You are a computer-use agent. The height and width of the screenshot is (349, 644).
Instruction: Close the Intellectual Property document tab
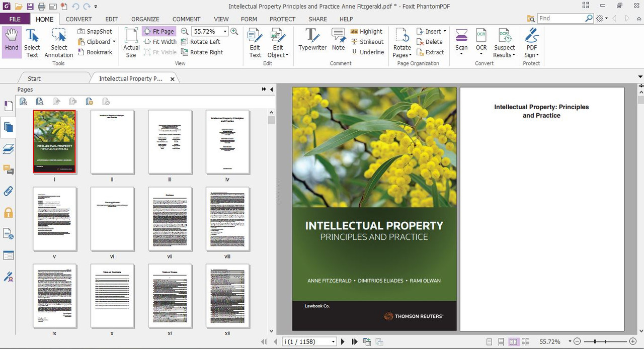pos(173,79)
